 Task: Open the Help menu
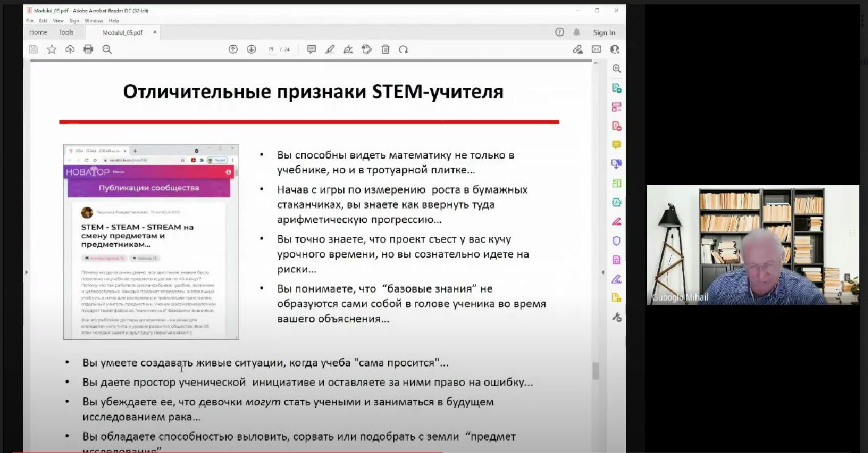(x=114, y=20)
